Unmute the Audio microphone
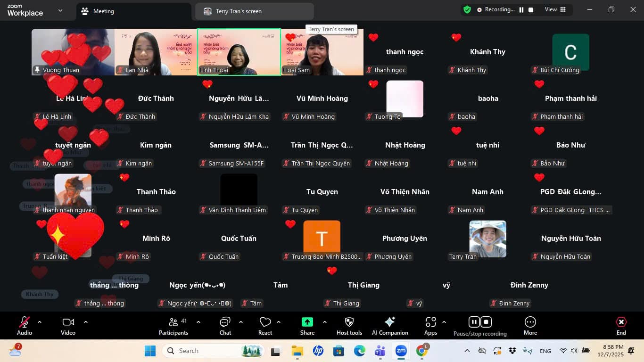The height and width of the screenshot is (362, 644). click(25, 325)
